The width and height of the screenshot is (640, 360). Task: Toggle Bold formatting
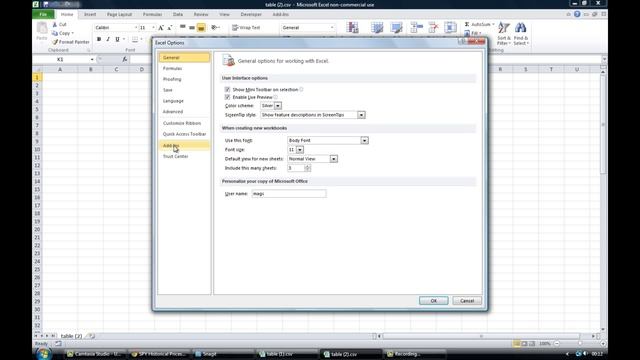[99, 39]
